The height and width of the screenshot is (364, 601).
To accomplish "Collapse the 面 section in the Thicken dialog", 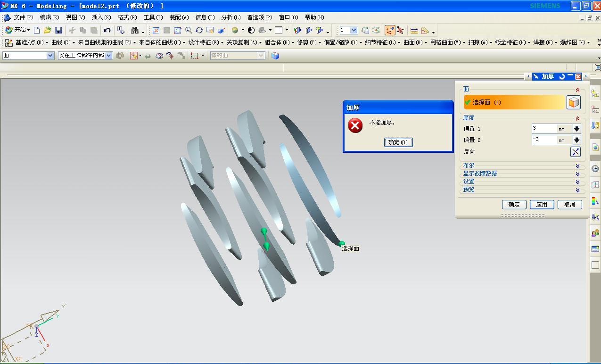I will pyautogui.click(x=577, y=90).
